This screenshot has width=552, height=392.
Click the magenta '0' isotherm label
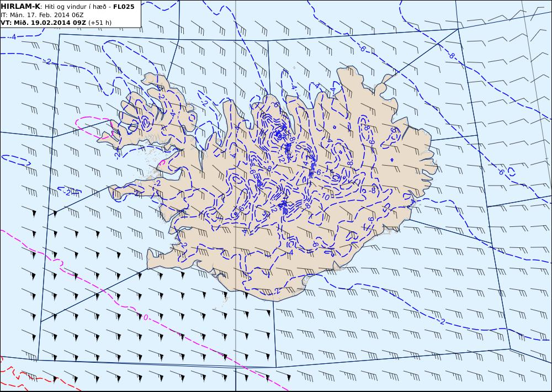(x=145, y=317)
